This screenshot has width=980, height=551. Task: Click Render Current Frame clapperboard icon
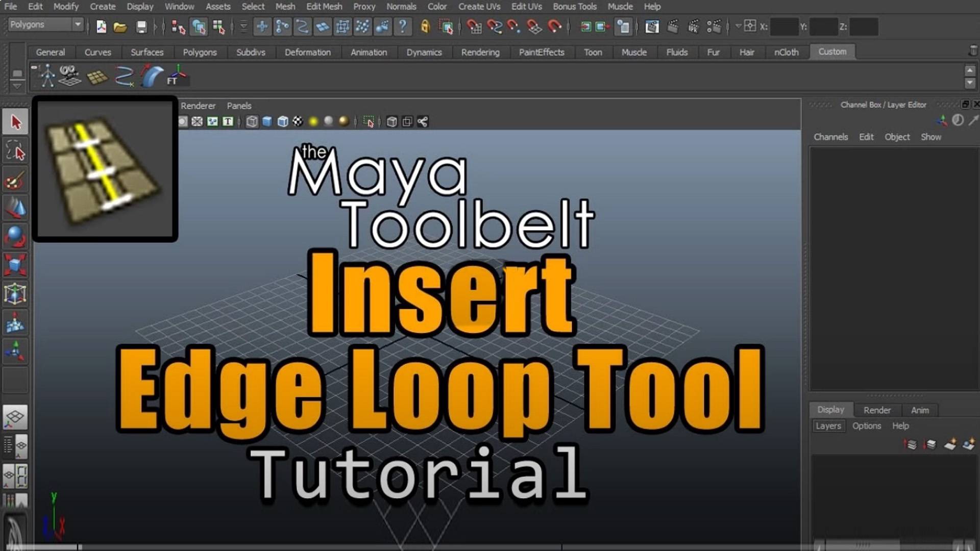click(673, 27)
